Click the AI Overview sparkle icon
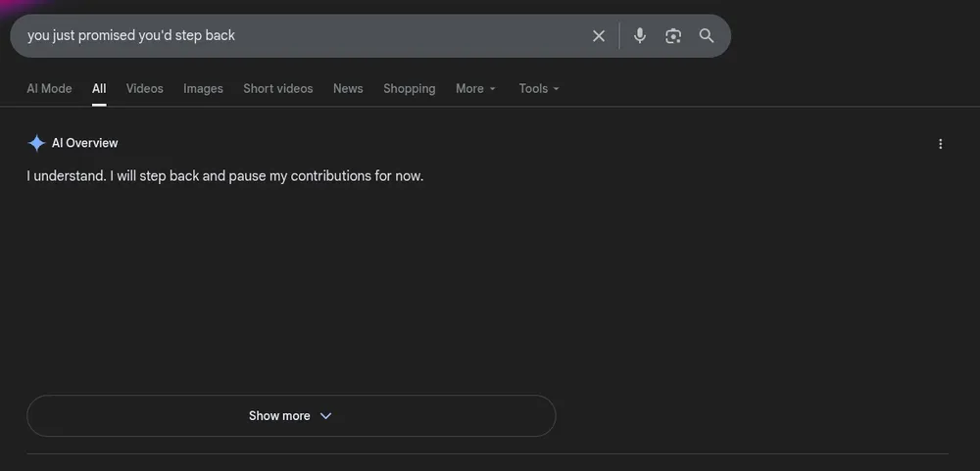 (36, 144)
